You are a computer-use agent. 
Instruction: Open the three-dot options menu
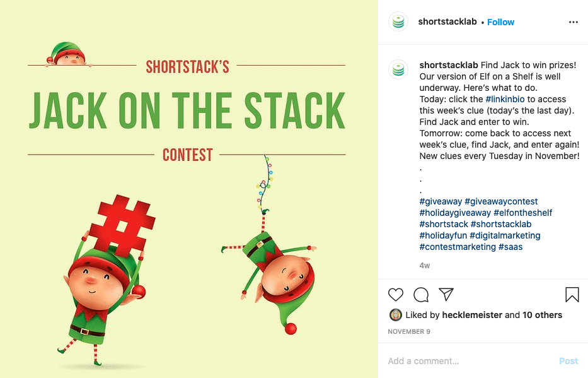(574, 21)
